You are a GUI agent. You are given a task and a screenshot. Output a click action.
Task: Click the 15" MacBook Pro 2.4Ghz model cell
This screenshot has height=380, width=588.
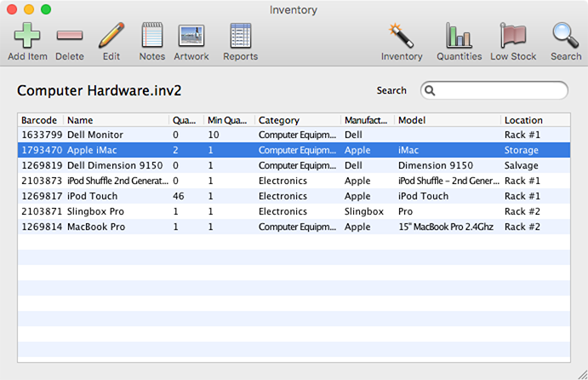coord(446,227)
